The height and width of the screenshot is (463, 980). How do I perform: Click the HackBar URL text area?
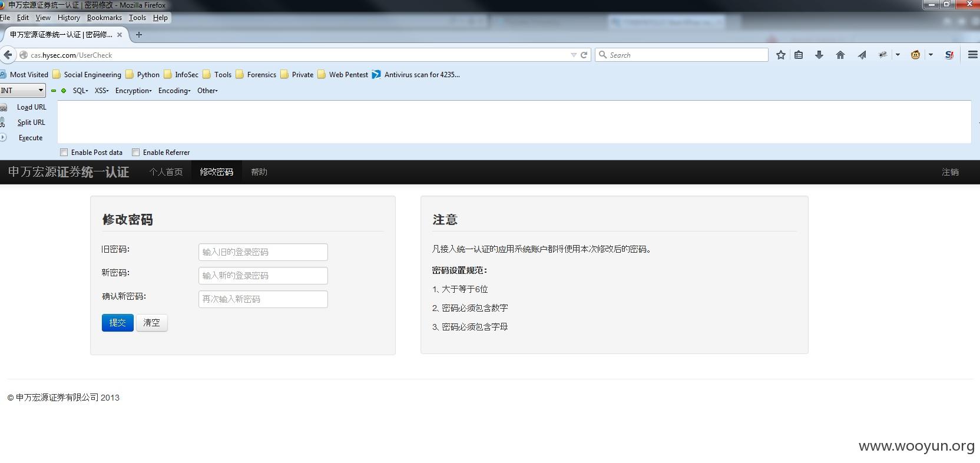coord(514,122)
